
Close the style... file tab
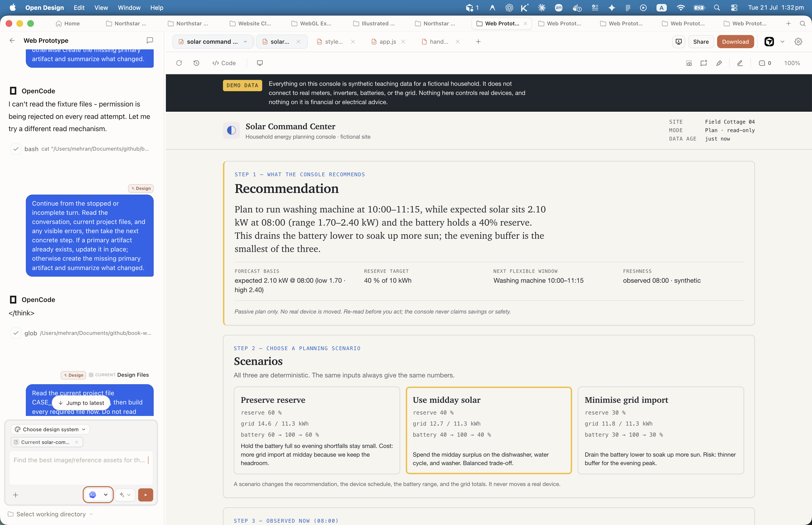click(353, 42)
